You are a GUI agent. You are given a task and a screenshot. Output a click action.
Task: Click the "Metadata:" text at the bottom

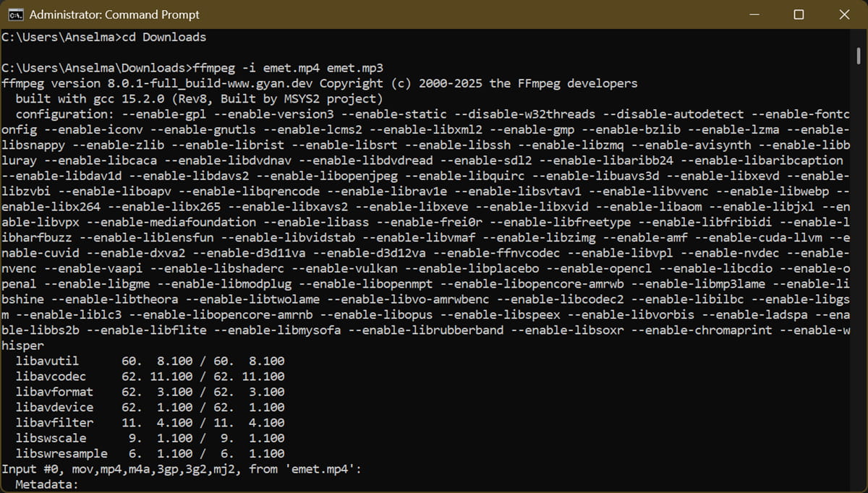pos(46,484)
